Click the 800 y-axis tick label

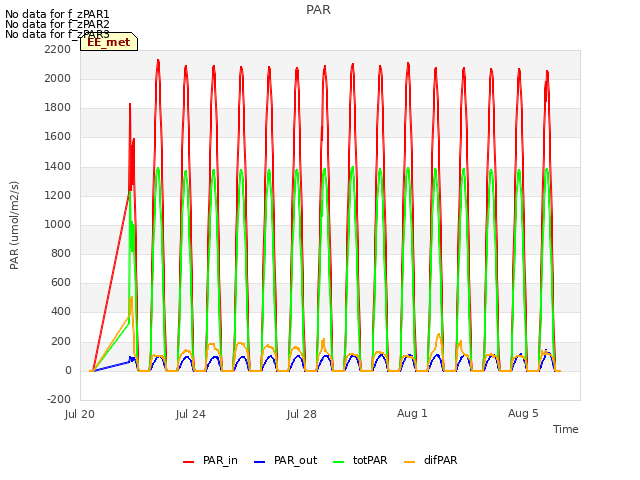(61, 253)
